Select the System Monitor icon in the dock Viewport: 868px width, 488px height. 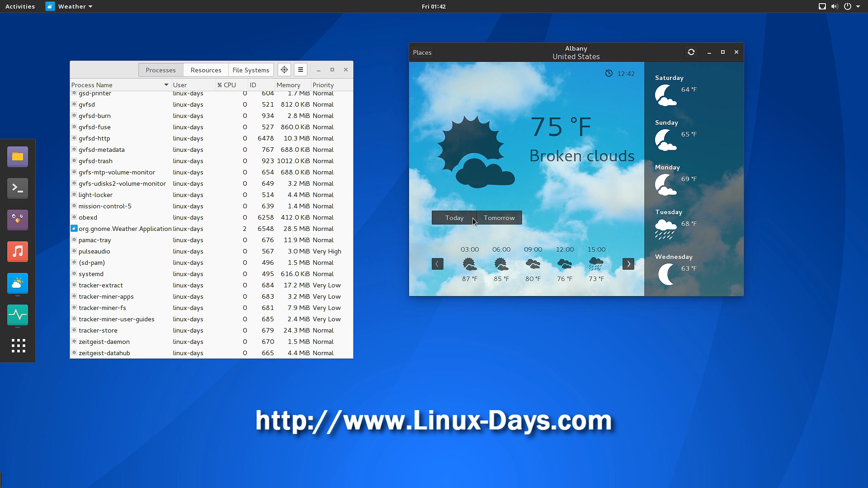click(x=18, y=315)
